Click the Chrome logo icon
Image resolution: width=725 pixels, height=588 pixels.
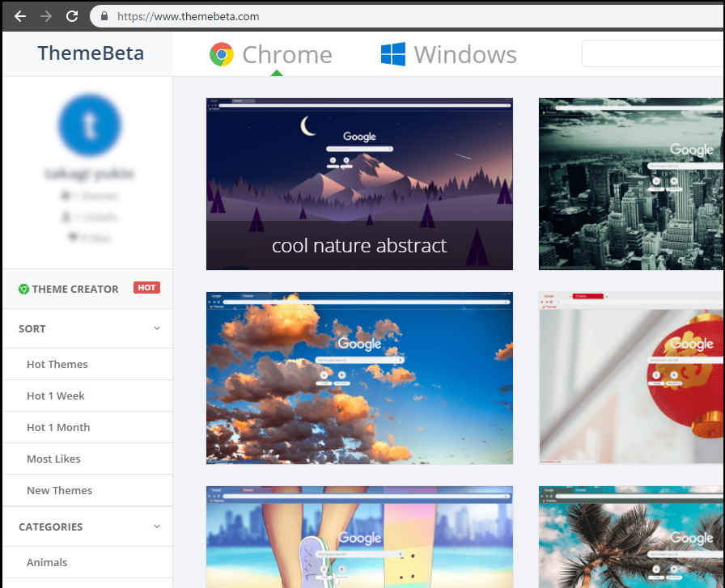(222, 54)
